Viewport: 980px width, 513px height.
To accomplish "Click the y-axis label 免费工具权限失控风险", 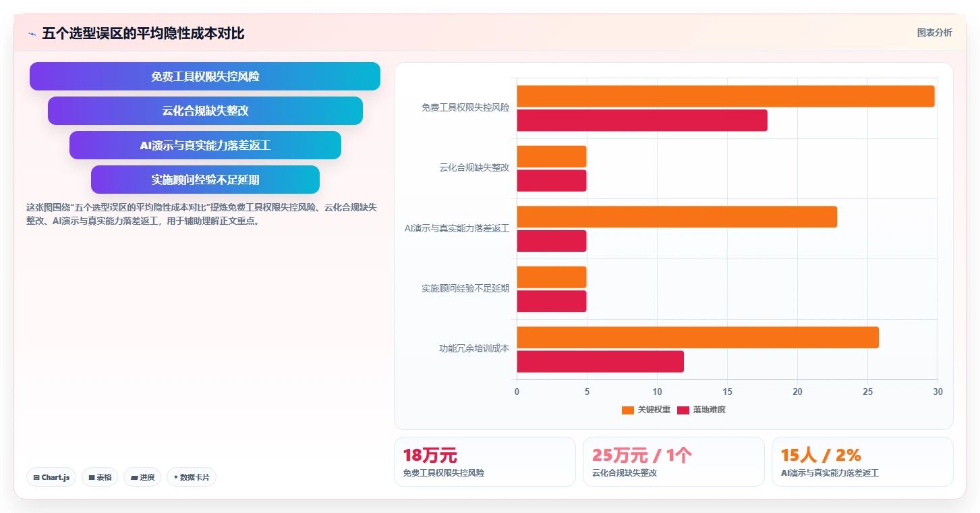I will coord(465,107).
